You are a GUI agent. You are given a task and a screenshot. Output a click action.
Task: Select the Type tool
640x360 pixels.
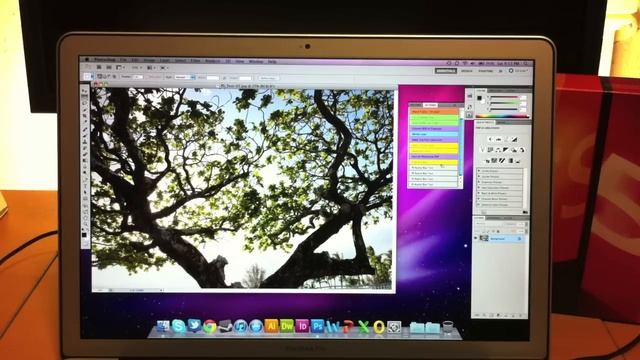tap(85, 186)
